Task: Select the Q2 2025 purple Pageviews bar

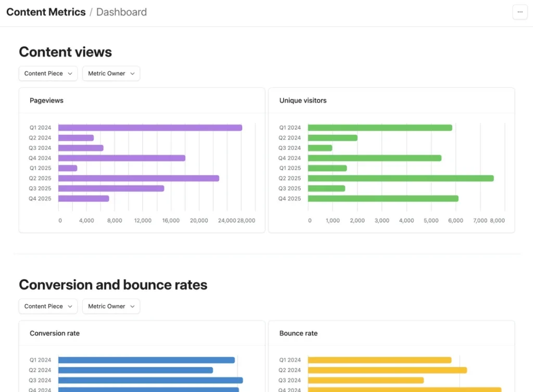Action: [138, 179]
